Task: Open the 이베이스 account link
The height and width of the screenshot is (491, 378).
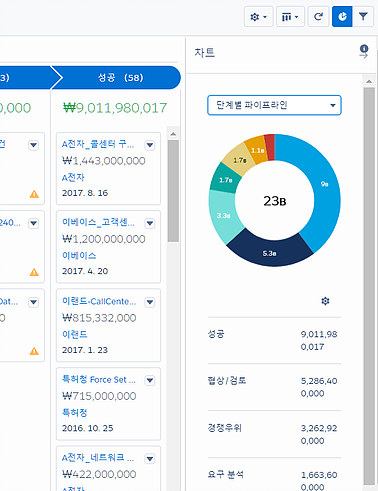Action: pos(79,255)
